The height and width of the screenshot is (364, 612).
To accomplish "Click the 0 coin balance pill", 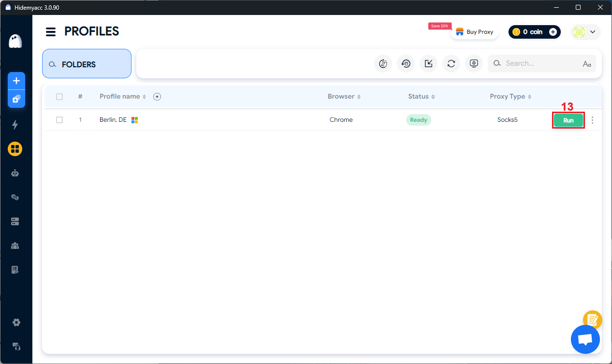I will pyautogui.click(x=534, y=32).
